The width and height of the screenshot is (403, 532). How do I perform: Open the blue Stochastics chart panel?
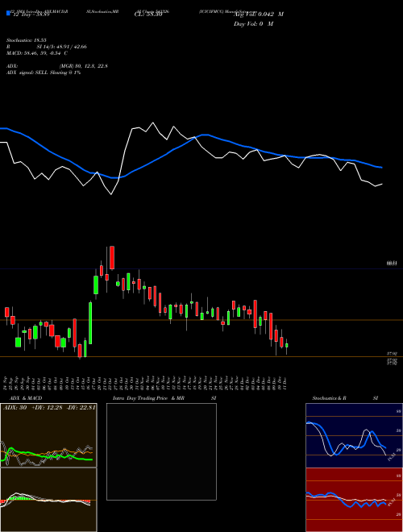[354, 435]
